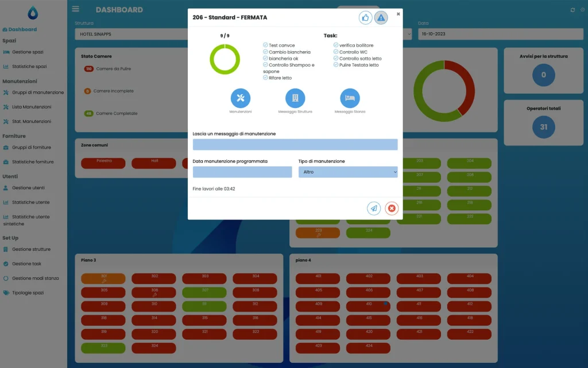Select room 307 on Piano 3
This screenshot has height=368, width=588.
[x=204, y=292]
